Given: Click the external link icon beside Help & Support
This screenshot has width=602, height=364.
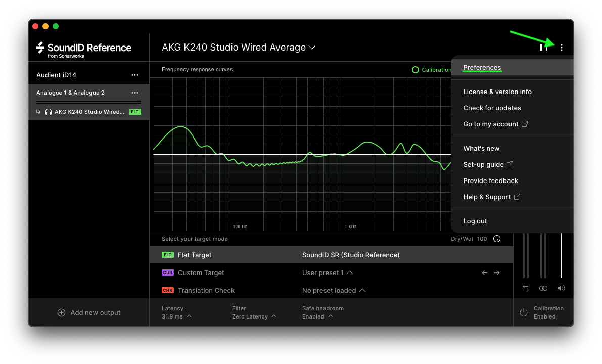Looking at the screenshot, I should (517, 197).
